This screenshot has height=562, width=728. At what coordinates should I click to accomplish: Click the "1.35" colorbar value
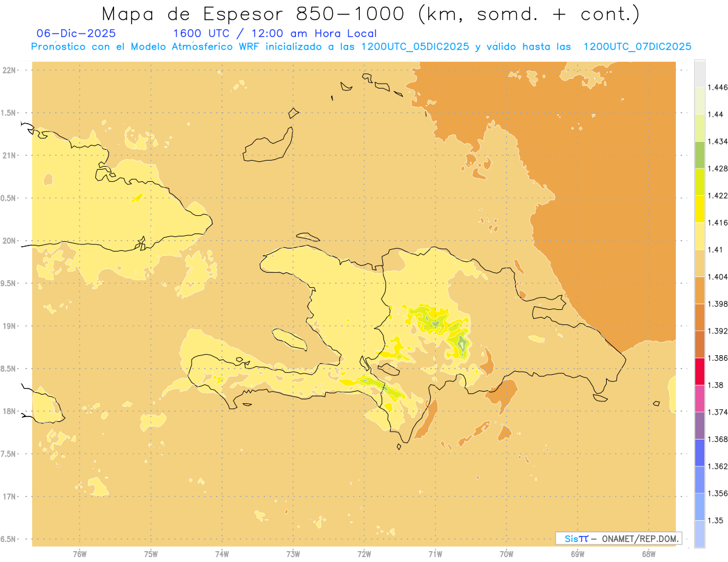click(716, 520)
